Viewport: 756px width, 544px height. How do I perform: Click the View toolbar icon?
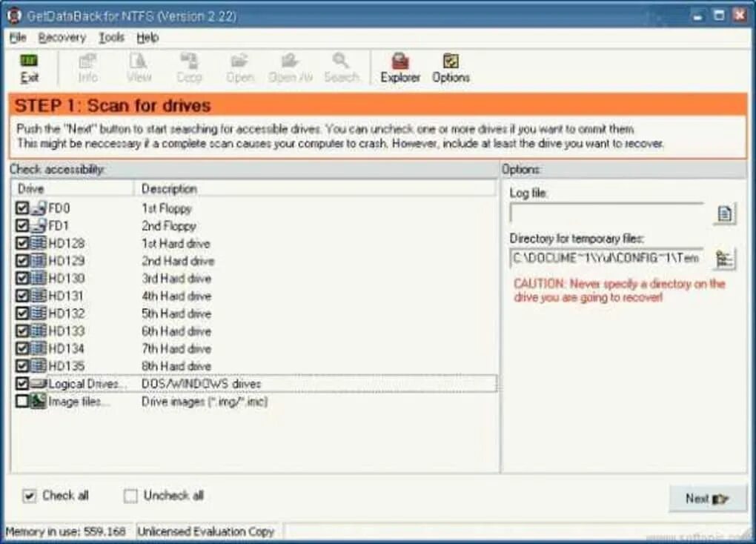click(138, 67)
